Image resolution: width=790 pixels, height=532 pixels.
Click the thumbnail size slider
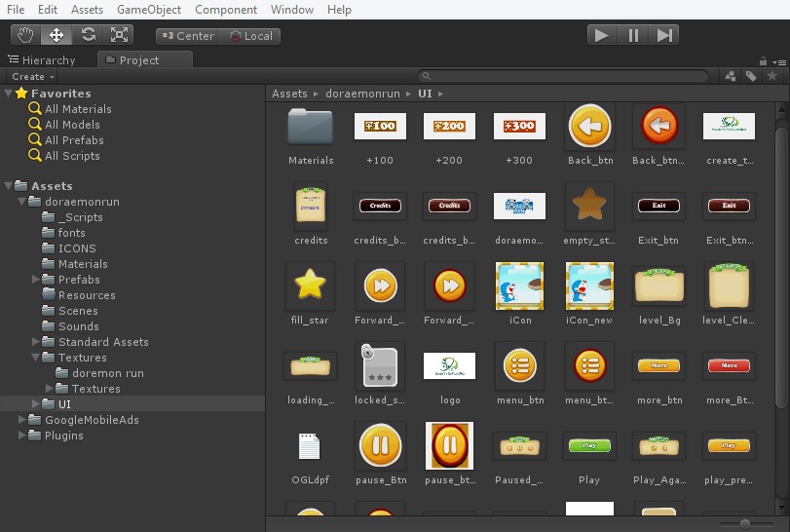[745, 523]
